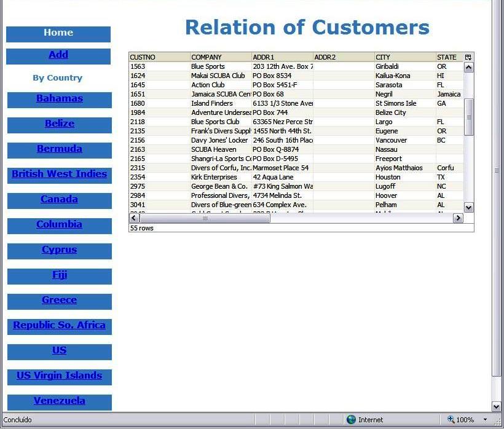Click the grid's scroll up arrow
The width and height of the screenshot is (504, 429).
tap(469, 67)
